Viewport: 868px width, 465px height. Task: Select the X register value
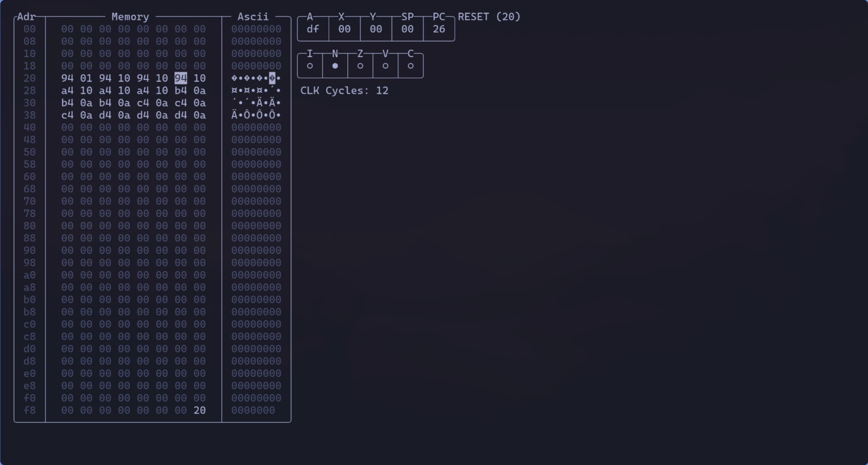[344, 29]
